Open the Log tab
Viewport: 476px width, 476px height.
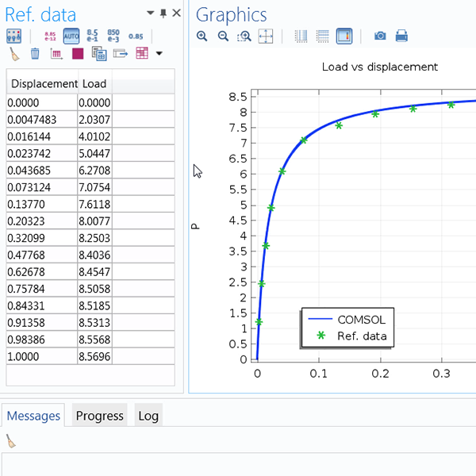pos(148,416)
